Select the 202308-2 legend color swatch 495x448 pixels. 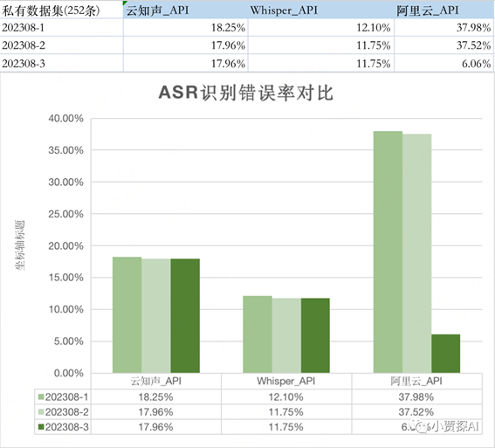[x=41, y=412]
